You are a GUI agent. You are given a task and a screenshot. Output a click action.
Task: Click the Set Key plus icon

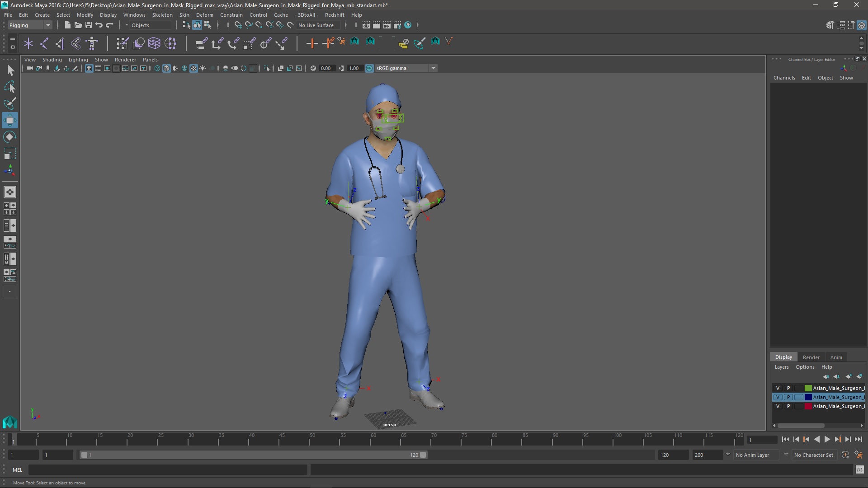coord(312,43)
